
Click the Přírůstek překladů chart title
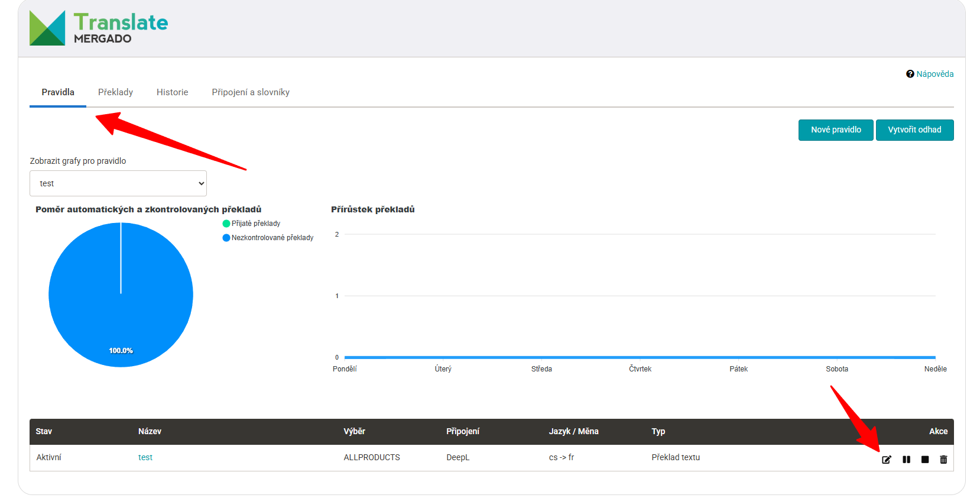pos(373,209)
